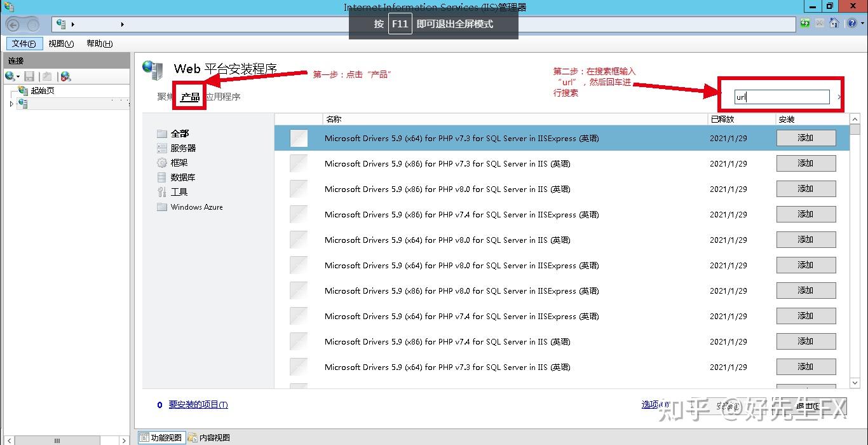Switch to 内容视图 tab
Image resolution: width=868 pixels, height=445 pixels.
tap(209, 437)
